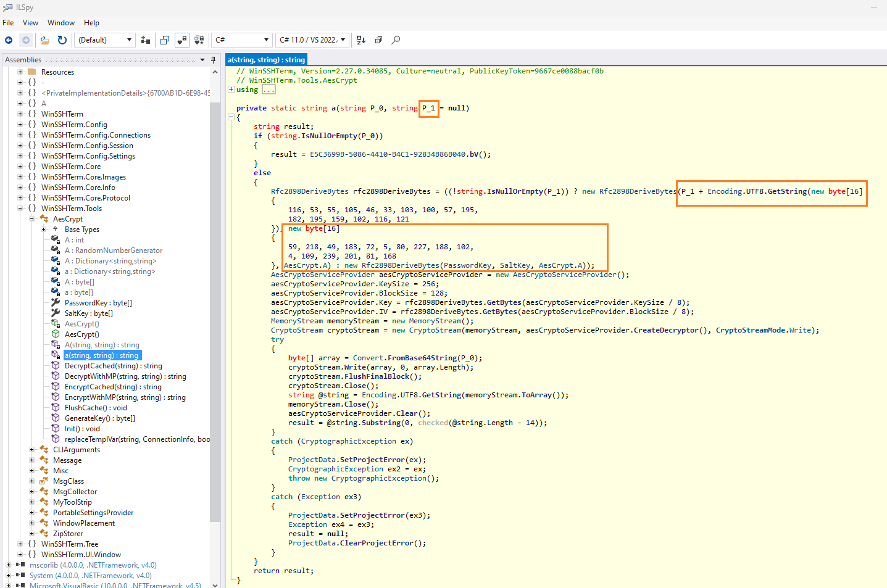Image resolution: width=887 pixels, height=588 pixels.
Task: Open the Manage assembly lists icon
Action: point(146,40)
